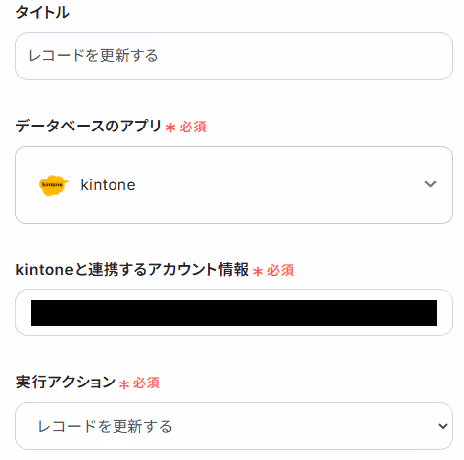This screenshot has height=460, width=464.
Task: Select the kintone text in app selector
Action: [108, 185]
